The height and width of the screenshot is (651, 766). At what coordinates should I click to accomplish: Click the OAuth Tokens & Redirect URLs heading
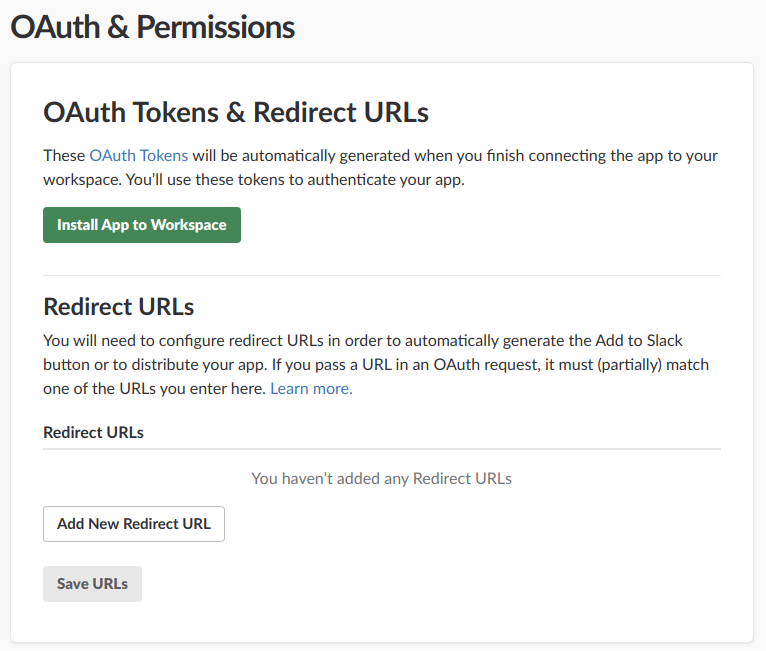pos(236,112)
